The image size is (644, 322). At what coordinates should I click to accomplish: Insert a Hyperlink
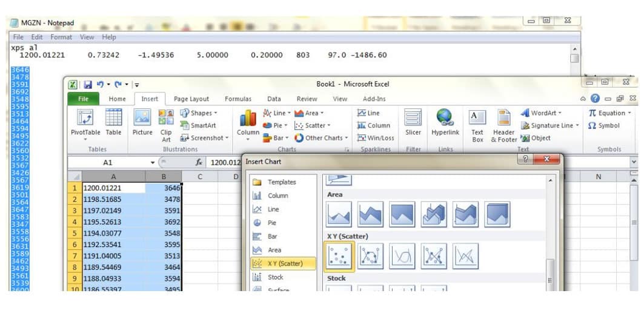coord(445,122)
